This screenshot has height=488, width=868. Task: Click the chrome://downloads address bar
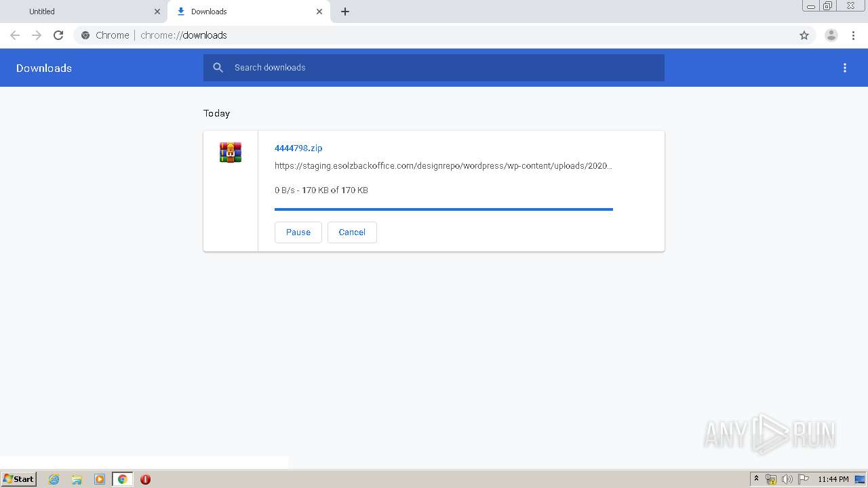point(434,35)
